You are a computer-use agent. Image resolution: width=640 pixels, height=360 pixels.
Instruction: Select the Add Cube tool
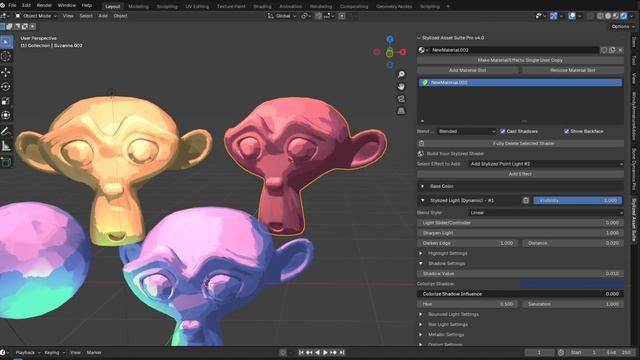point(6,162)
